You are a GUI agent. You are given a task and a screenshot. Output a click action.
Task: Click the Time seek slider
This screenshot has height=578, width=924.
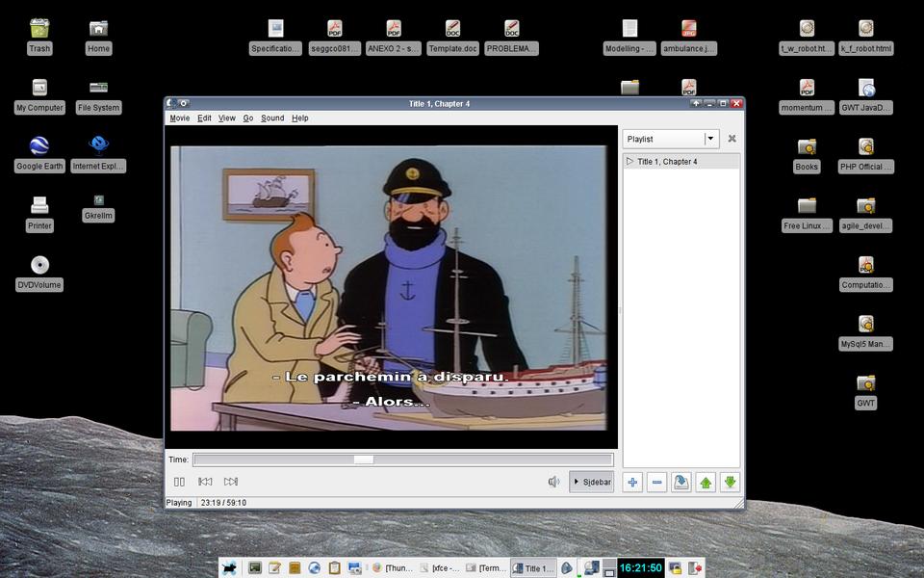point(403,460)
